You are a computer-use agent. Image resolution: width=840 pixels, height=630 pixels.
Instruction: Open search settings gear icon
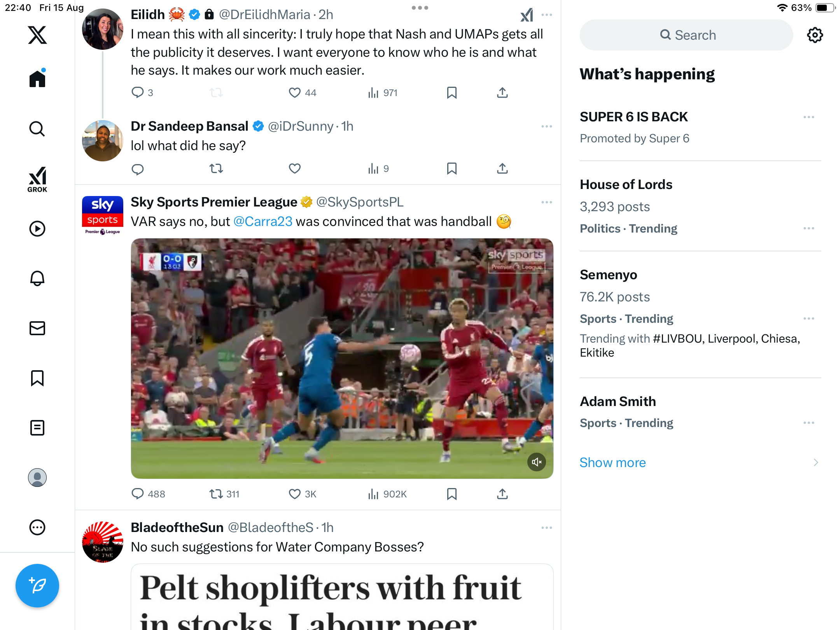[815, 35]
